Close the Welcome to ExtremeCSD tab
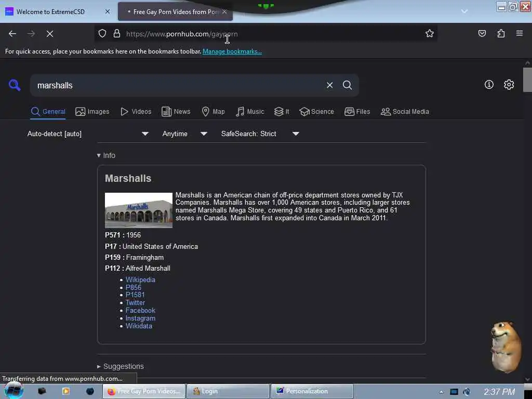 click(x=107, y=11)
